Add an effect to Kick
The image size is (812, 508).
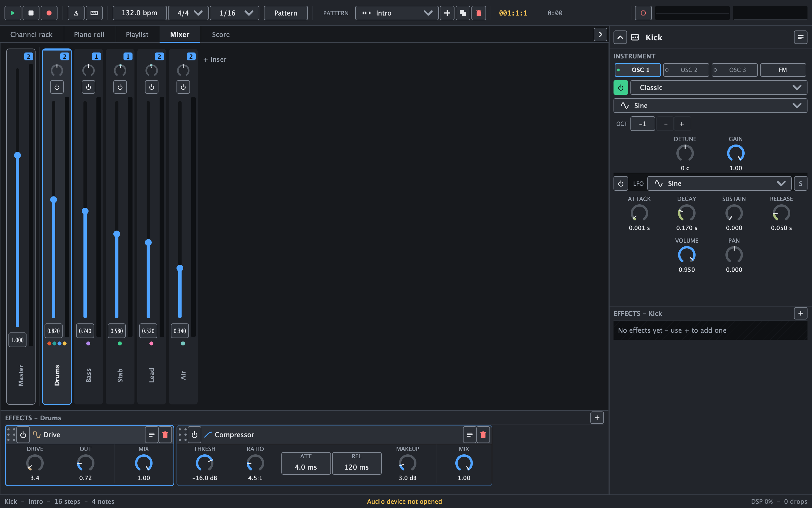point(801,313)
